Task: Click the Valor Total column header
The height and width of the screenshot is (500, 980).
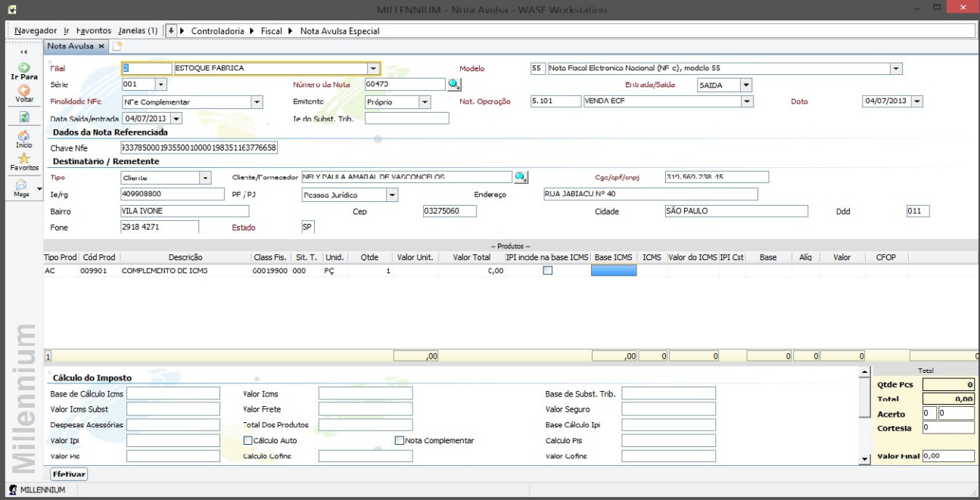Action: tap(471, 258)
